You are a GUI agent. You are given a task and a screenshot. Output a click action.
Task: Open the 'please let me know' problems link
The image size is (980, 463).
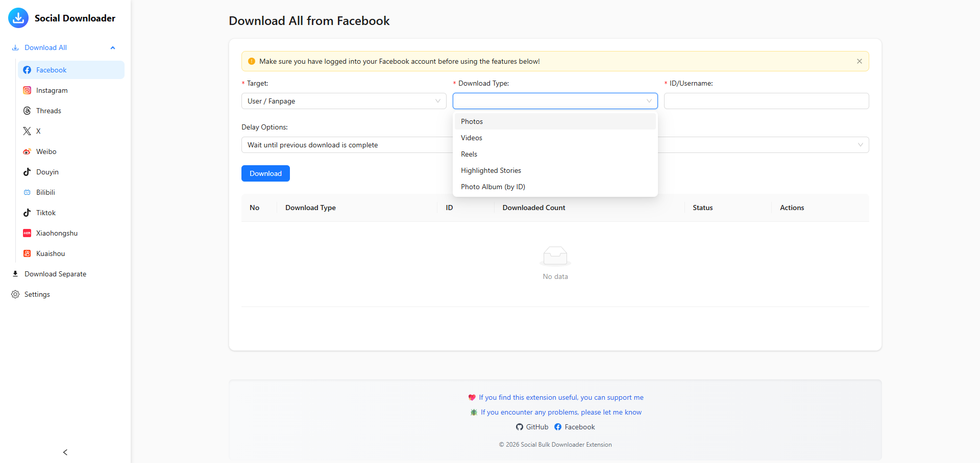point(561,412)
